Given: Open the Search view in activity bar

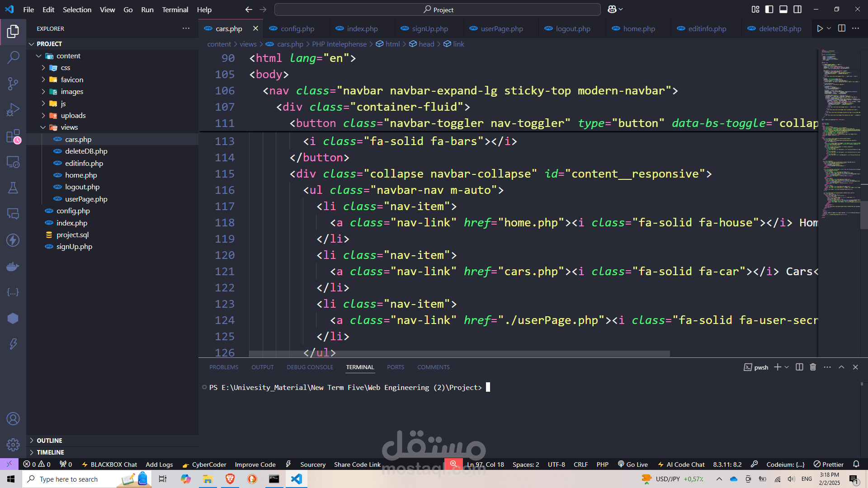Looking at the screenshot, I should pyautogui.click(x=13, y=57).
